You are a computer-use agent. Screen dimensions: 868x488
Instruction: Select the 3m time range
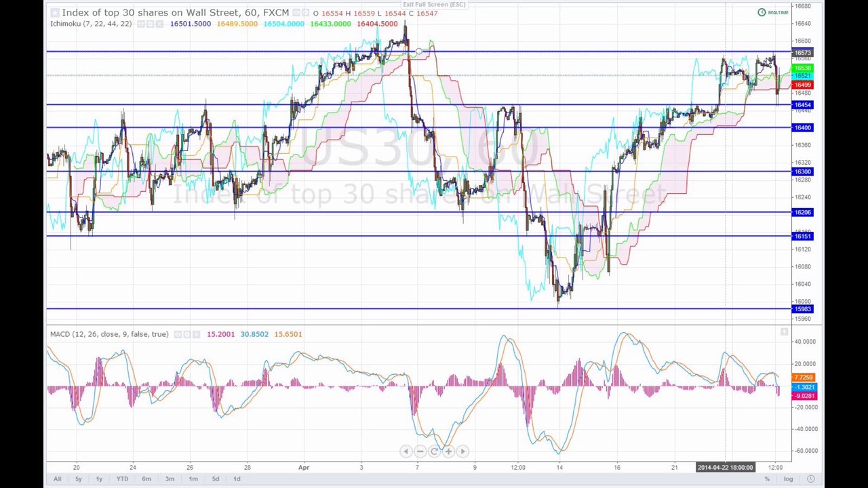170,479
